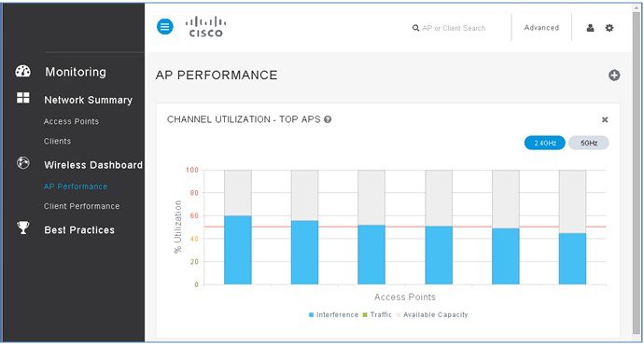Open help icon beside Channel Utilization title
The height and width of the screenshot is (345, 644).
328,119
